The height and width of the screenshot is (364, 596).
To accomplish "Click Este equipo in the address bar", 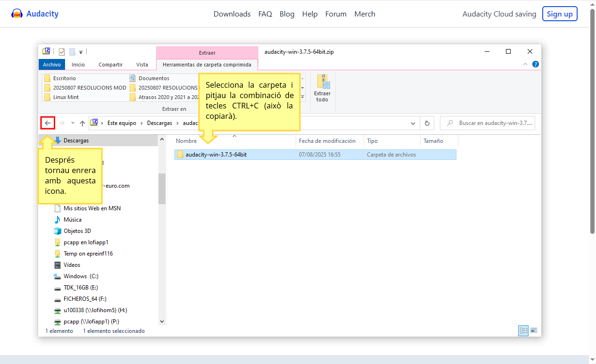I will point(122,123).
